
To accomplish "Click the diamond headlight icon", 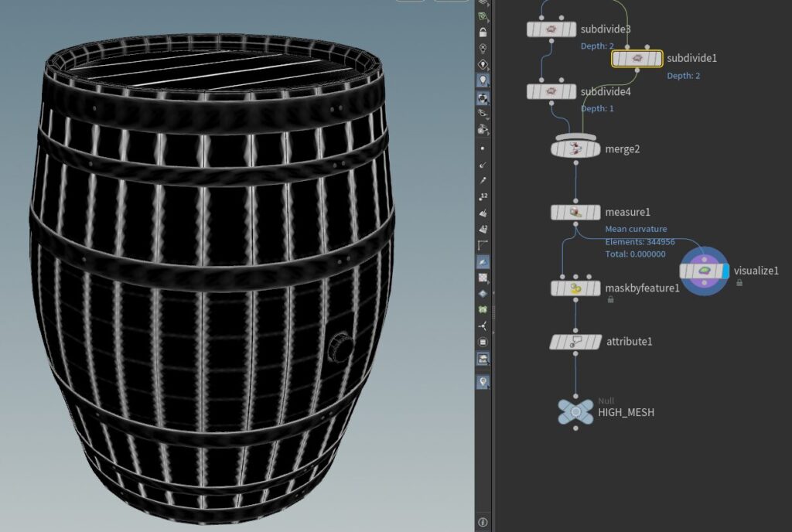I will click(483, 64).
